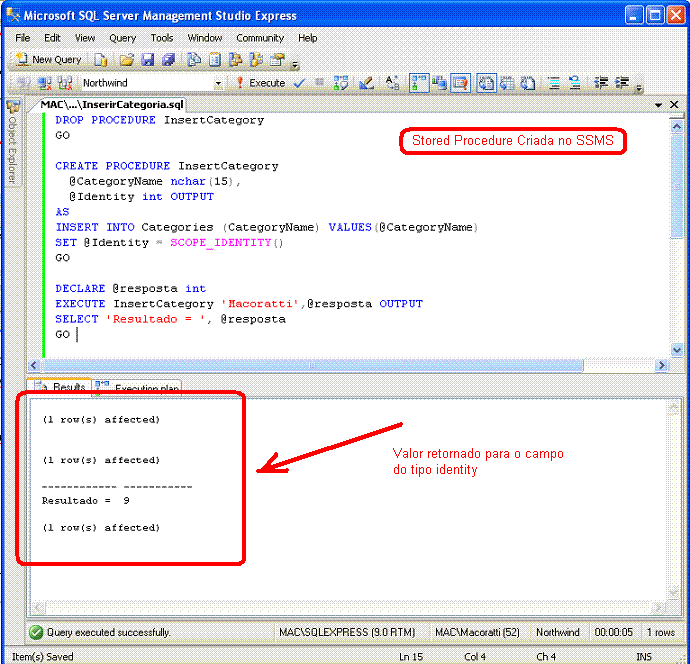
Task: Display the Estimated Execution Plan
Action: click(341, 83)
